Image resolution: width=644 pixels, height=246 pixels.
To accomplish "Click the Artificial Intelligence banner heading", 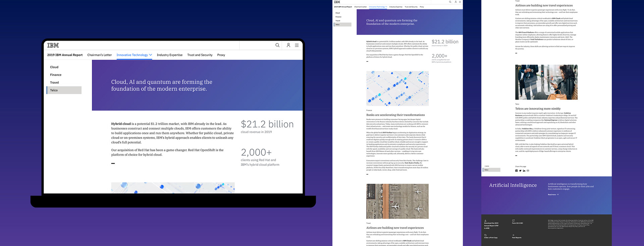I will coord(513,185).
